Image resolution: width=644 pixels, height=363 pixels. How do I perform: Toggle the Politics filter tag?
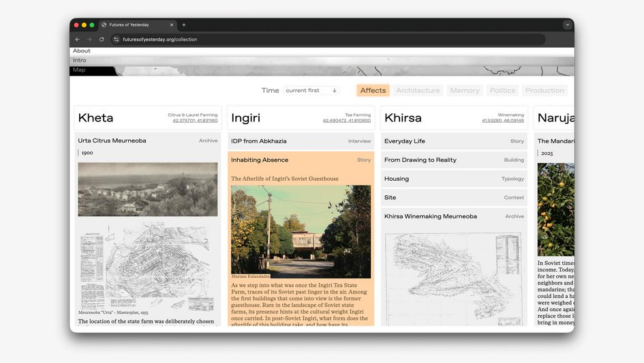click(x=502, y=91)
